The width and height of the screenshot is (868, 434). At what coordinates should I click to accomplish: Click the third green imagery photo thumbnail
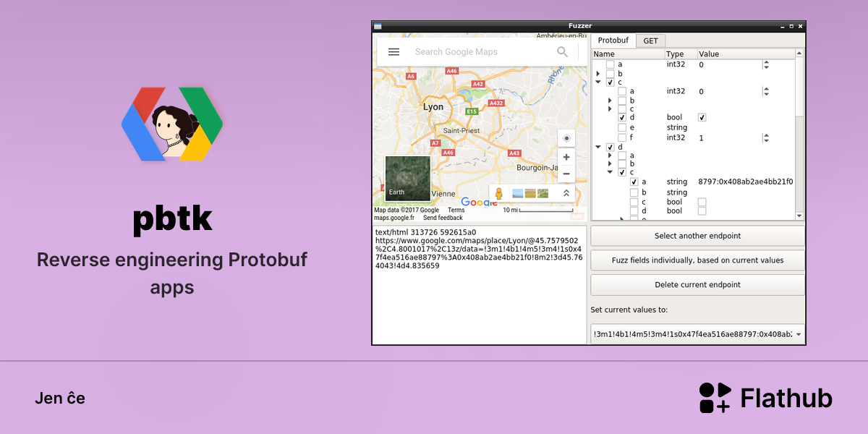point(542,193)
